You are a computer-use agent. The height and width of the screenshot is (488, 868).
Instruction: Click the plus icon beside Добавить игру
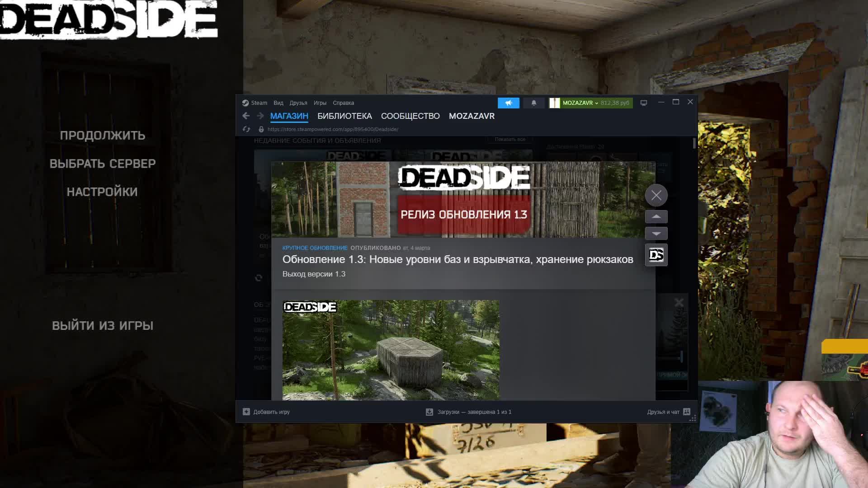[246, 412]
